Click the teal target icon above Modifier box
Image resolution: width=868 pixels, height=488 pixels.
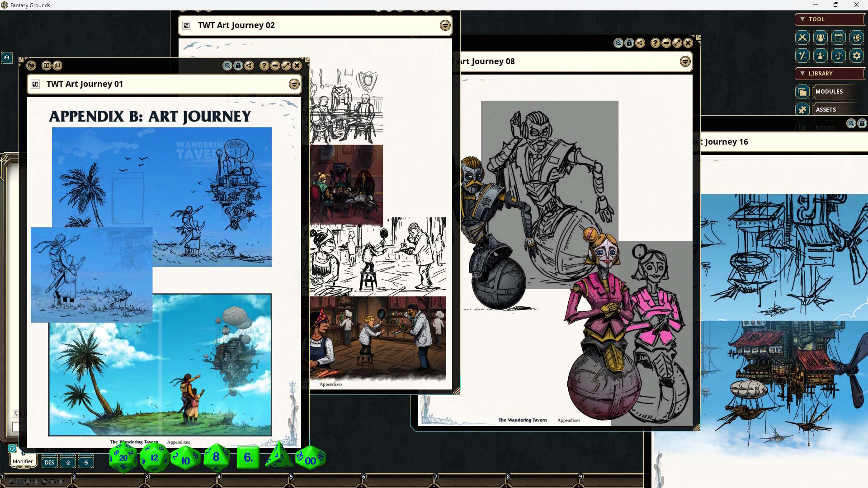click(x=12, y=448)
